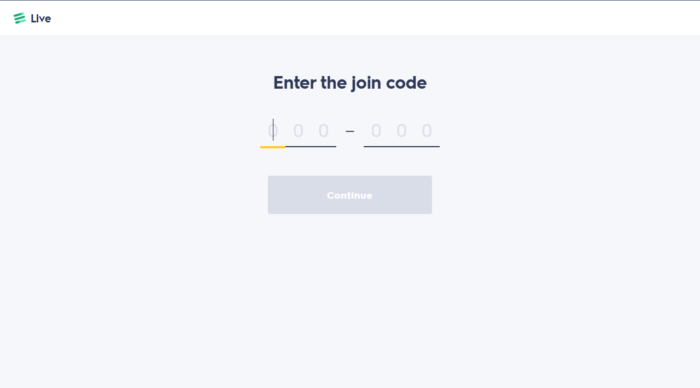This screenshot has height=388, width=700.
Task: Focus the fourth digit field after the dash
Action: pos(376,131)
